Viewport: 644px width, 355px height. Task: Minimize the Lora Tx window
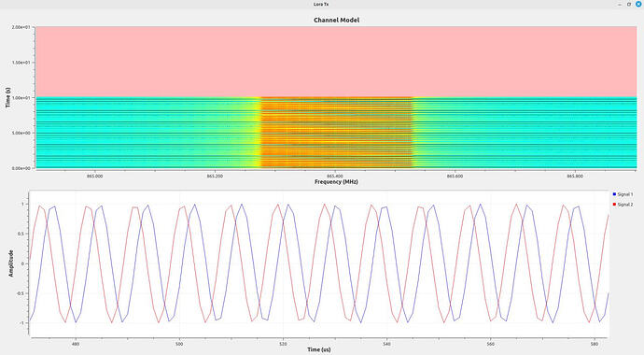[620, 4]
